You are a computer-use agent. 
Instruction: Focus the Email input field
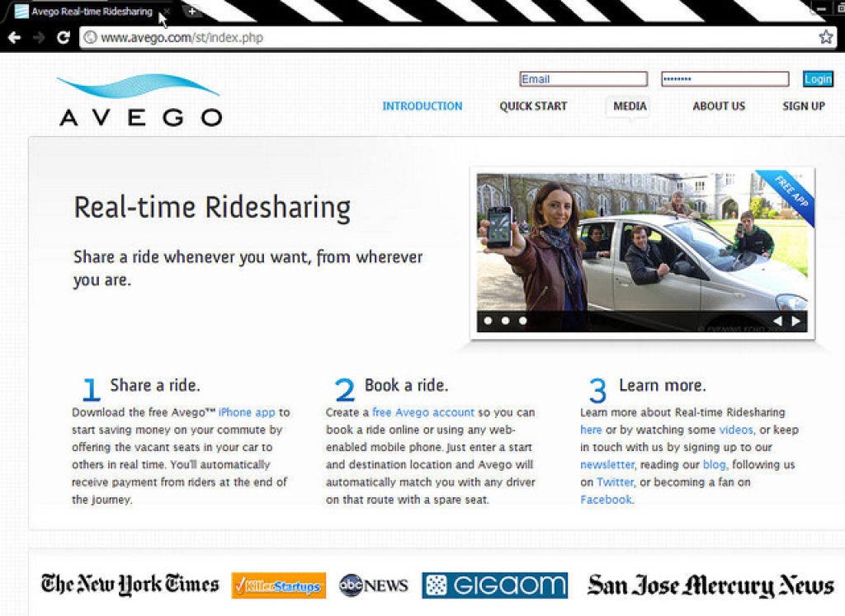583,79
